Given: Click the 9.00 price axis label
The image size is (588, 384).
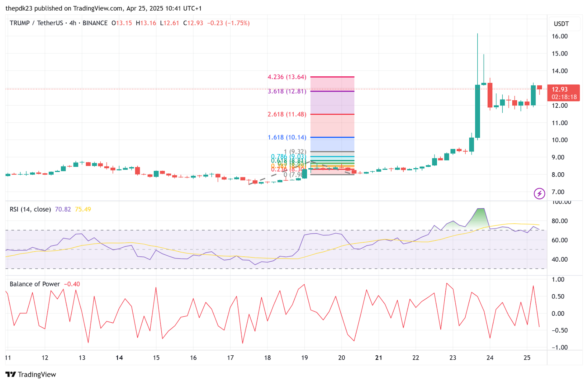Looking at the screenshot, I should (x=558, y=157).
